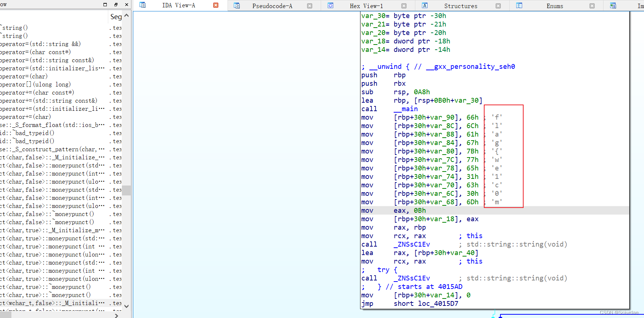Select function operator+=(std::string const&)
The width and height of the screenshot is (644, 318).
click(61, 100)
